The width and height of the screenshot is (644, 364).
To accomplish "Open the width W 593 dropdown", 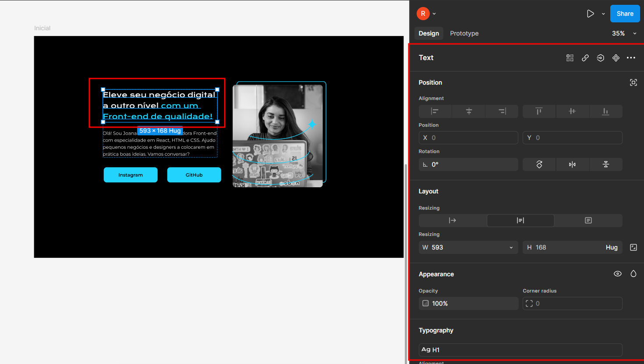I will [511, 247].
